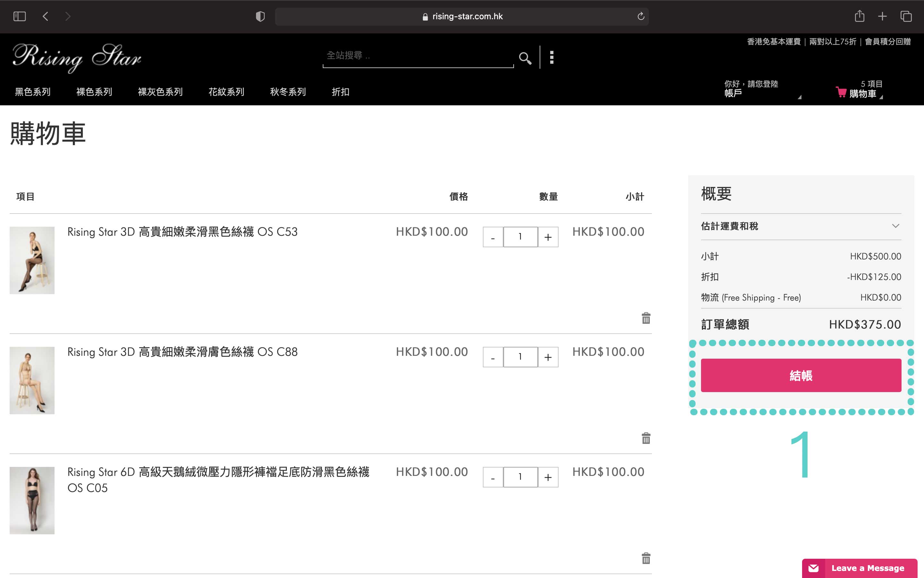Click the rising-star.com.hk address bar
Image resolution: width=924 pixels, height=578 pixels.
tap(462, 16)
